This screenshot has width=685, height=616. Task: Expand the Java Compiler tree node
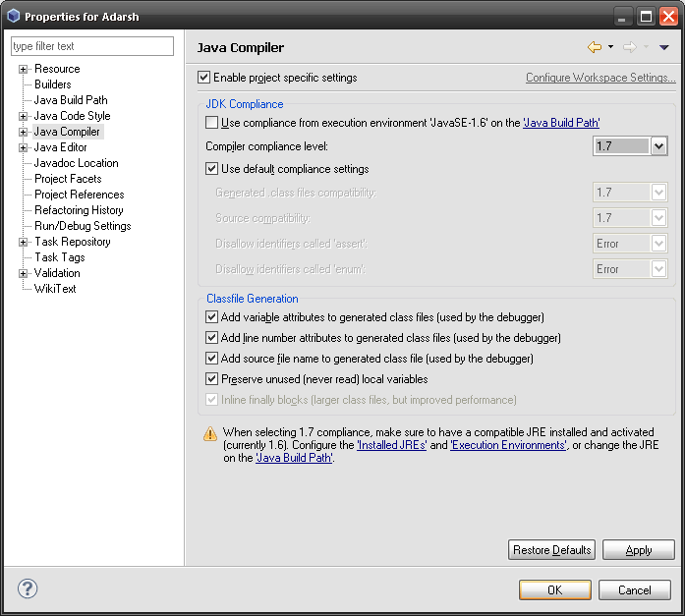tap(24, 132)
